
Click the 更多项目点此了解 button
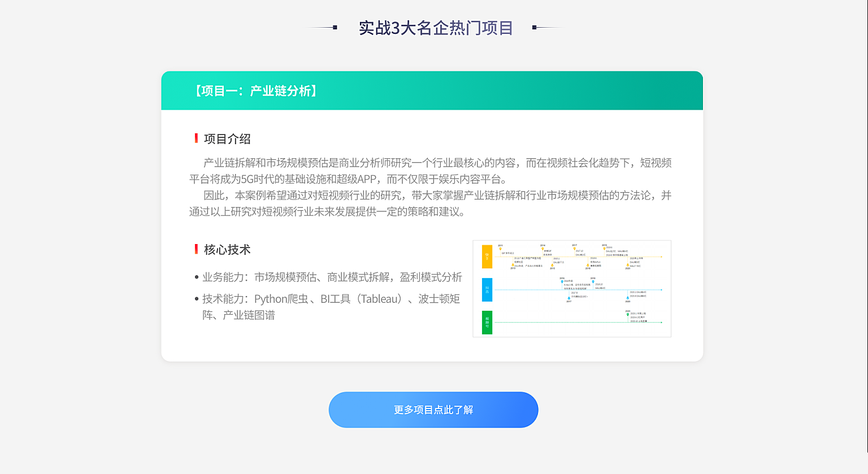pyautogui.click(x=433, y=410)
